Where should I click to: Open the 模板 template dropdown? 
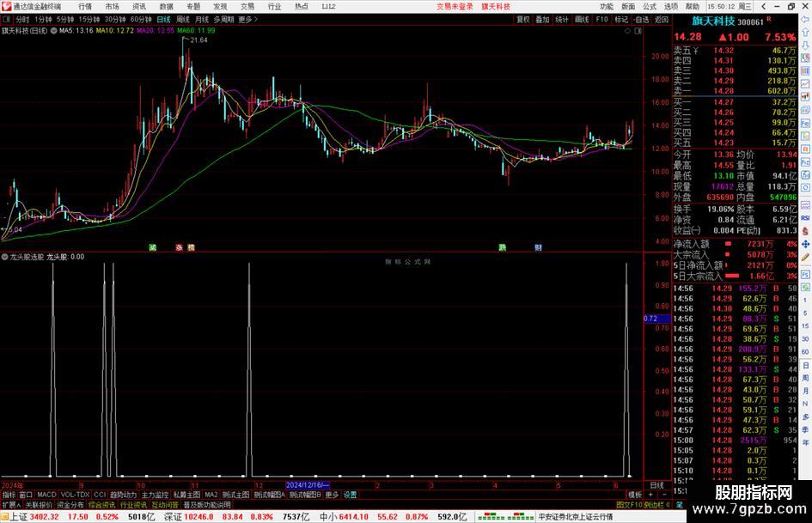[635, 495]
